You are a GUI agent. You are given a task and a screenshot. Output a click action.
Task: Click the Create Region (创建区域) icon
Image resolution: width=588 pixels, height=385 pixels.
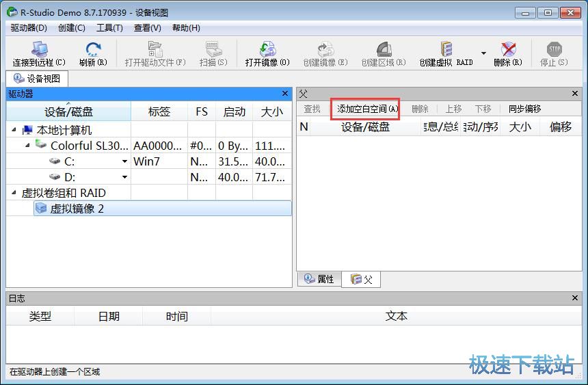384,49
